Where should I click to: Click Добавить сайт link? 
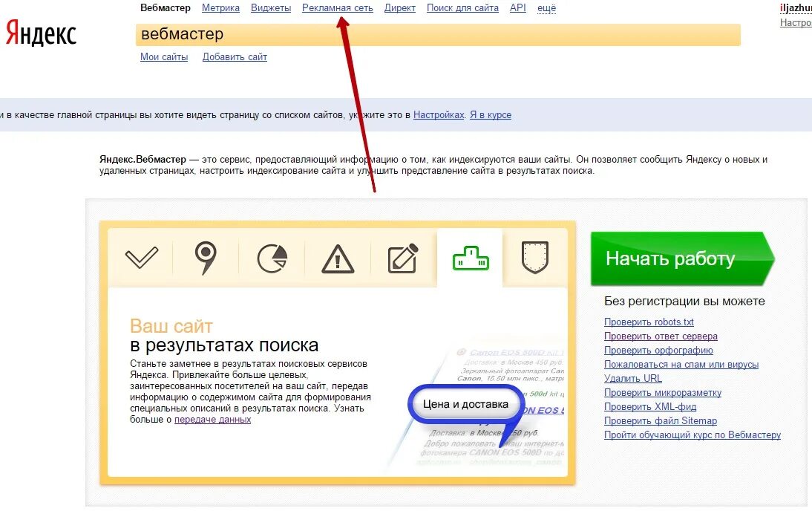pos(235,57)
